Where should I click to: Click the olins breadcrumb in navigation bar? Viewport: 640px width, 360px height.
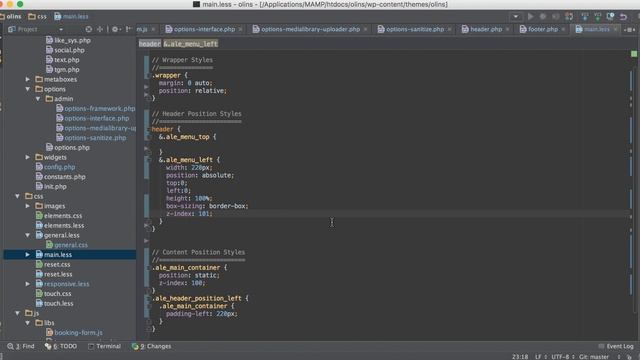tap(11, 17)
